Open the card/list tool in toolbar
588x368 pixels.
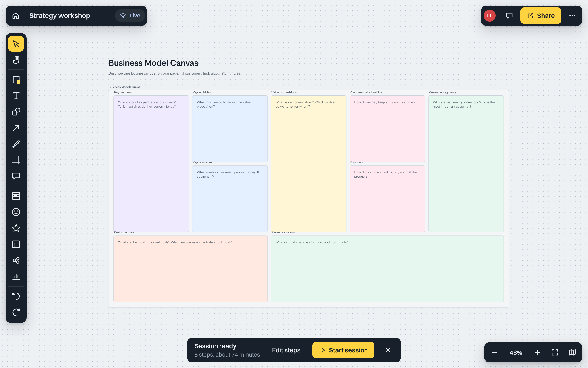[x=16, y=196]
